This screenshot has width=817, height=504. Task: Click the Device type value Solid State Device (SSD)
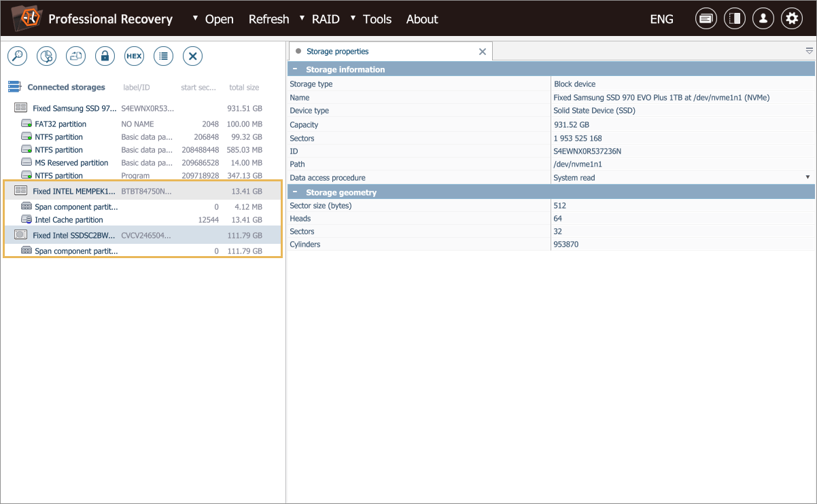[x=595, y=111]
